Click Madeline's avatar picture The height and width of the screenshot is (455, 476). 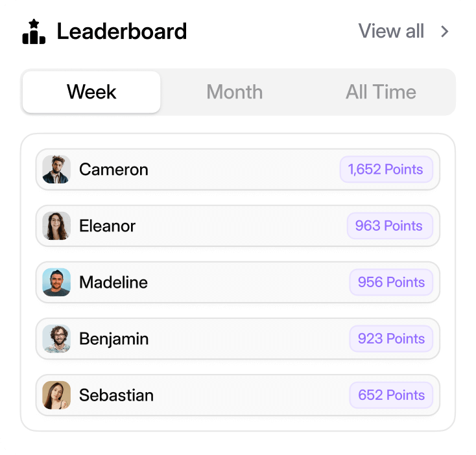[x=56, y=283]
